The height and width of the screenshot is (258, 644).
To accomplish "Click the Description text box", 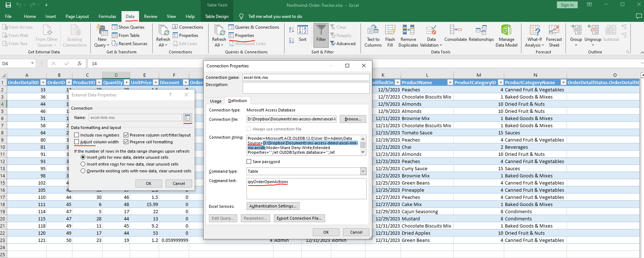I will tap(306, 88).
